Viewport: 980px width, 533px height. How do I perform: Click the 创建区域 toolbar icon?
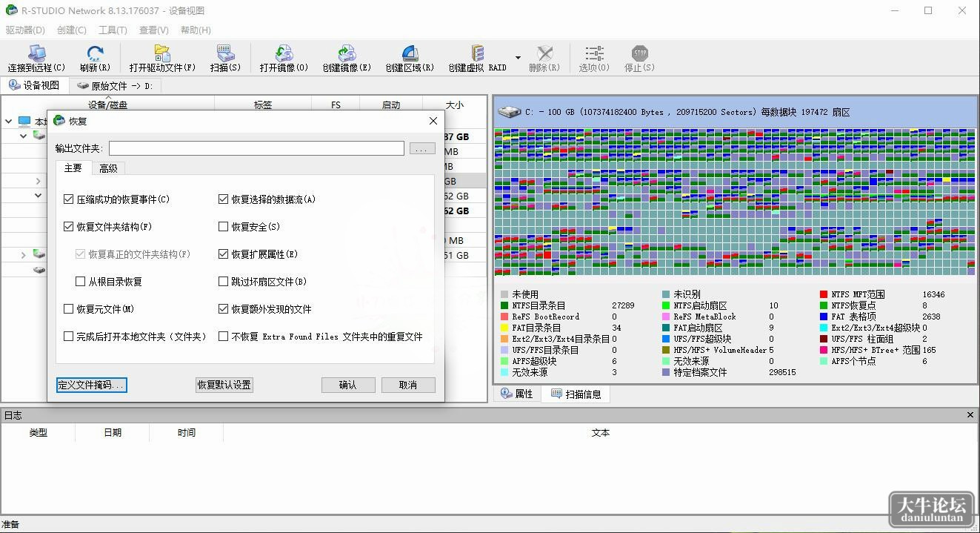click(x=410, y=54)
